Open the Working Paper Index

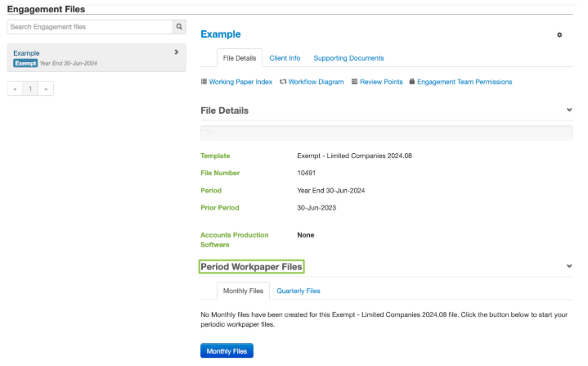click(236, 82)
